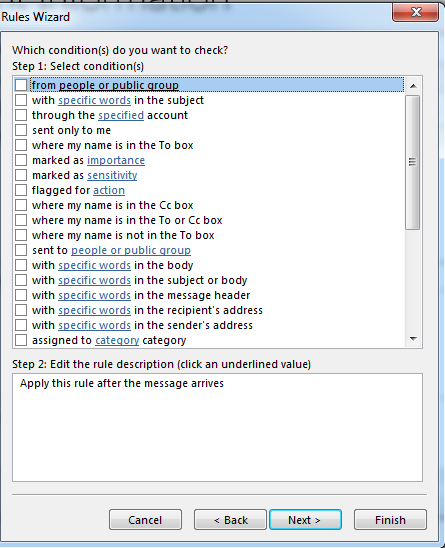Click the Next > button
The height and width of the screenshot is (548, 445).
(305, 520)
